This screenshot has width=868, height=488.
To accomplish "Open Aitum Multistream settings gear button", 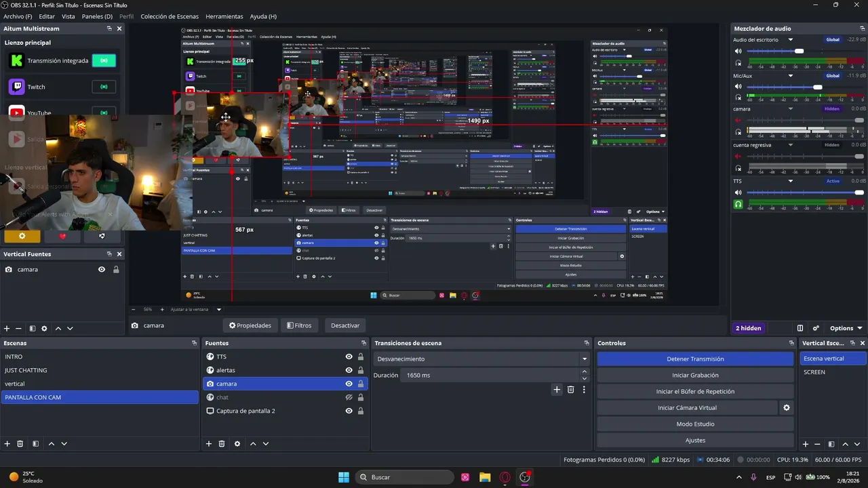I will [22, 237].
